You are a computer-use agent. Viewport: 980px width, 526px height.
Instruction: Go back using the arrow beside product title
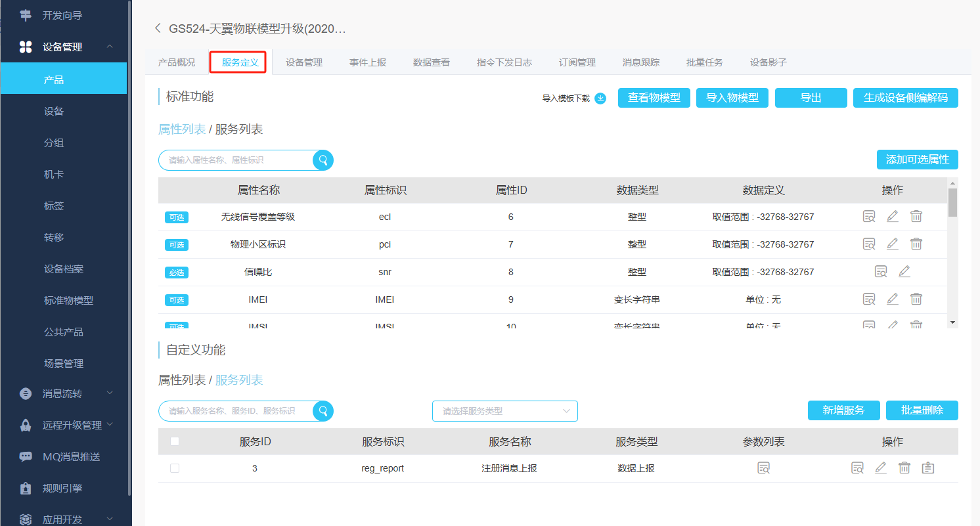[158, 28]
